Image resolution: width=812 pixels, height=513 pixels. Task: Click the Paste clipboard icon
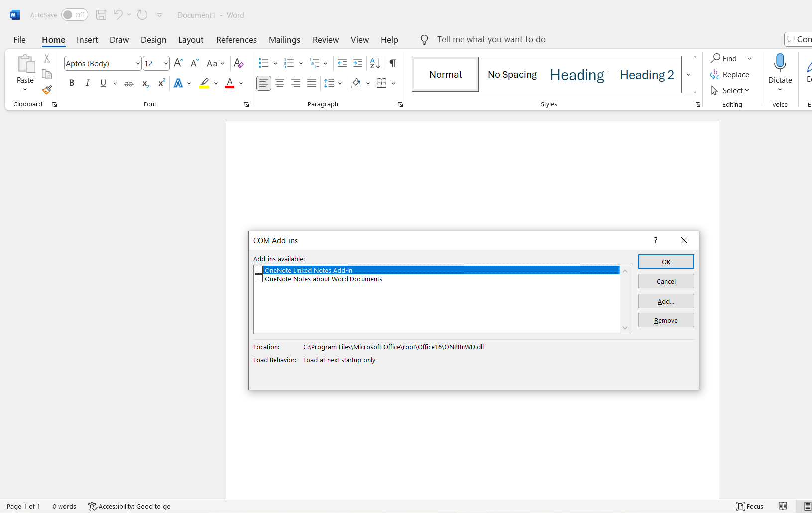click(25, 64)
